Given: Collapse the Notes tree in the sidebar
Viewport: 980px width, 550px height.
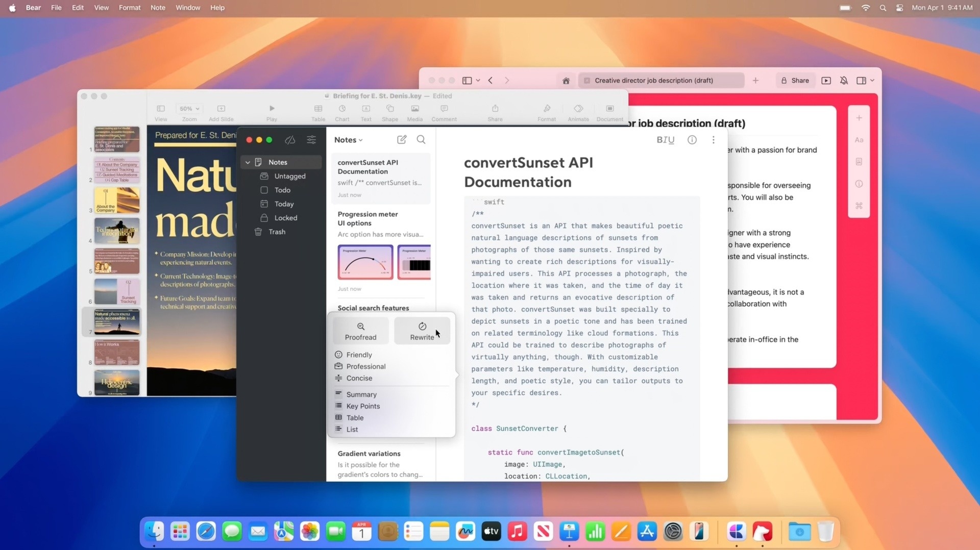Looking at the screenshot, I should (248, 162).
